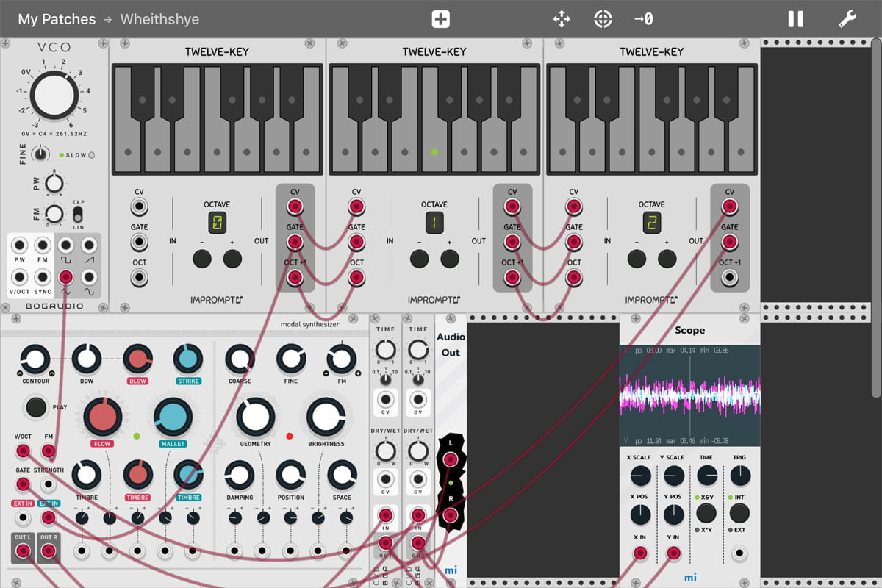Click the Scope waveform display
This screenshot has height=588, width=882.
[x=689, y=397]
